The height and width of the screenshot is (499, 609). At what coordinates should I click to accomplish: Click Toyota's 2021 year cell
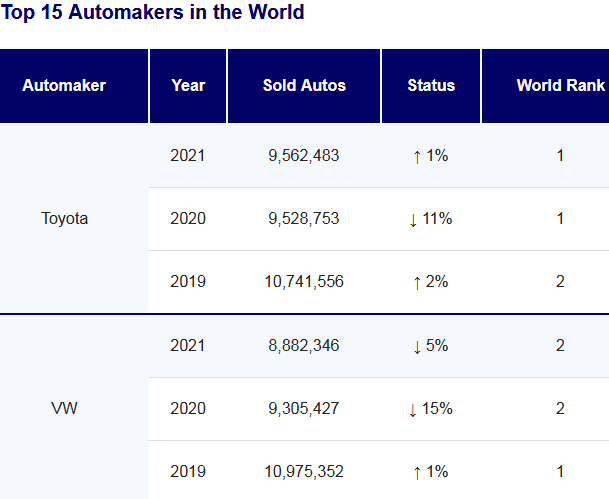[x=188, y=156]
